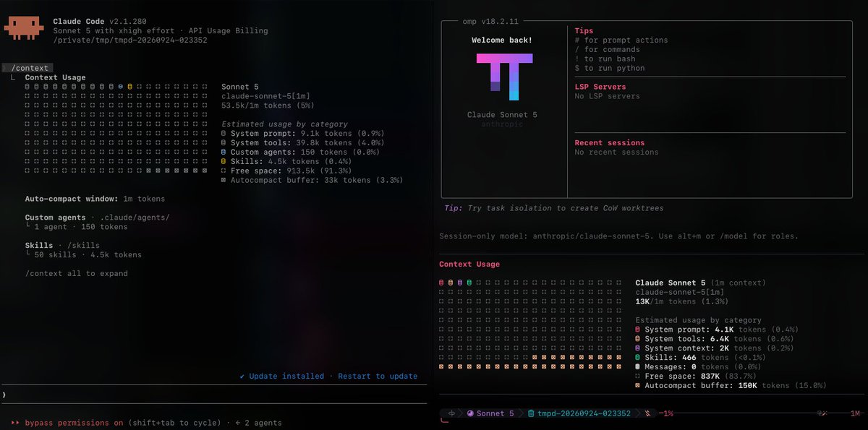868x430 pixels.
Task: Click the yellow Skills cell in left grid
Action: pos(130,87)
